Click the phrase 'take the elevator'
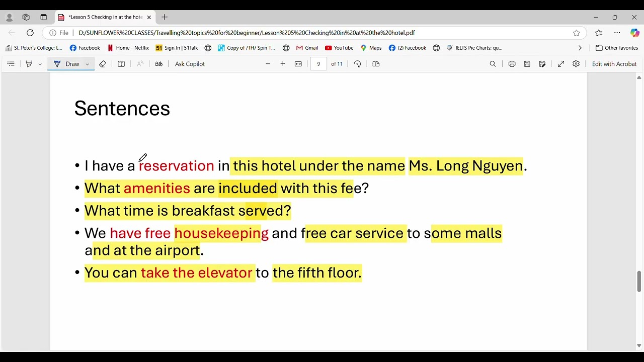The height and width of the screenshot is (362, 644). [196, 273]
